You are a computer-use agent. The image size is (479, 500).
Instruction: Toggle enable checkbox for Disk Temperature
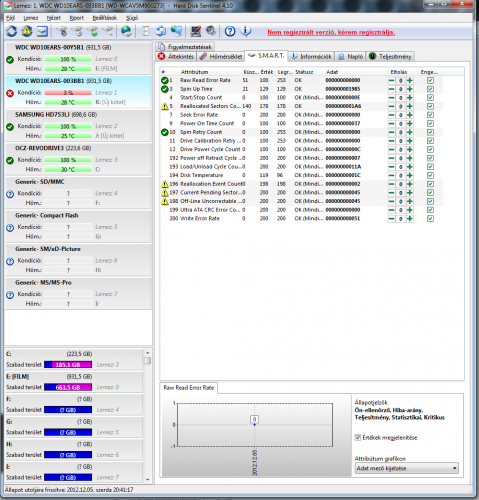pos(430,175)
